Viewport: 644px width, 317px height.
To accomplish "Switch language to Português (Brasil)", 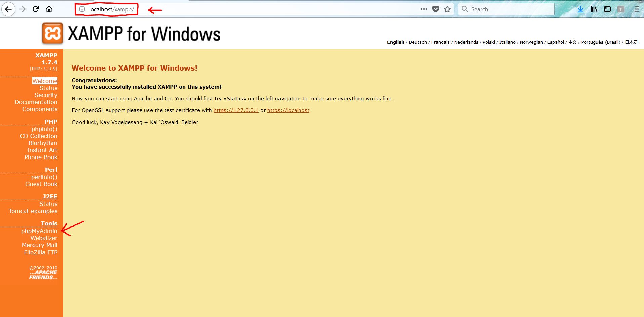I will 601,42.
